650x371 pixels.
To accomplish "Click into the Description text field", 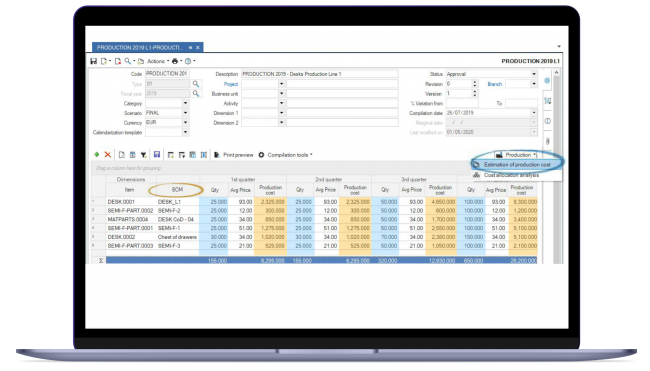I will [320, 74].
